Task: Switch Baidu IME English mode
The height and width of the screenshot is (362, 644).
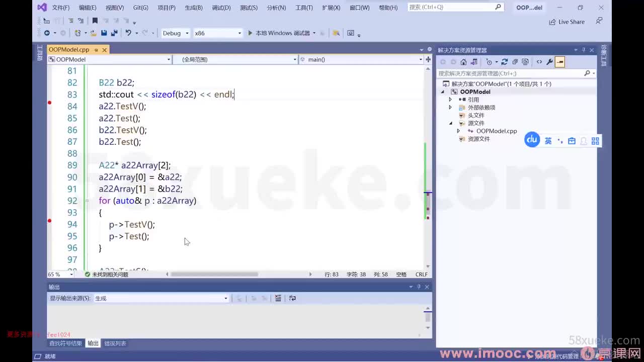Action: coord(548,141)
